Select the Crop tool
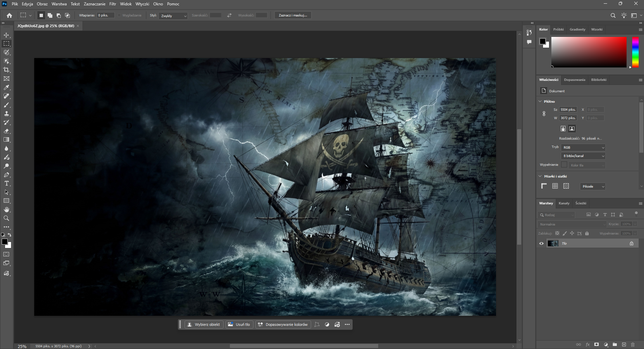The height and width of the screenshot is (349, 644). click(6, 70)
